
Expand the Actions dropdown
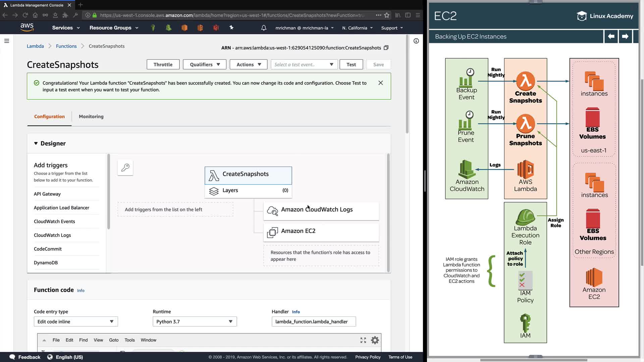click(248, 64)
